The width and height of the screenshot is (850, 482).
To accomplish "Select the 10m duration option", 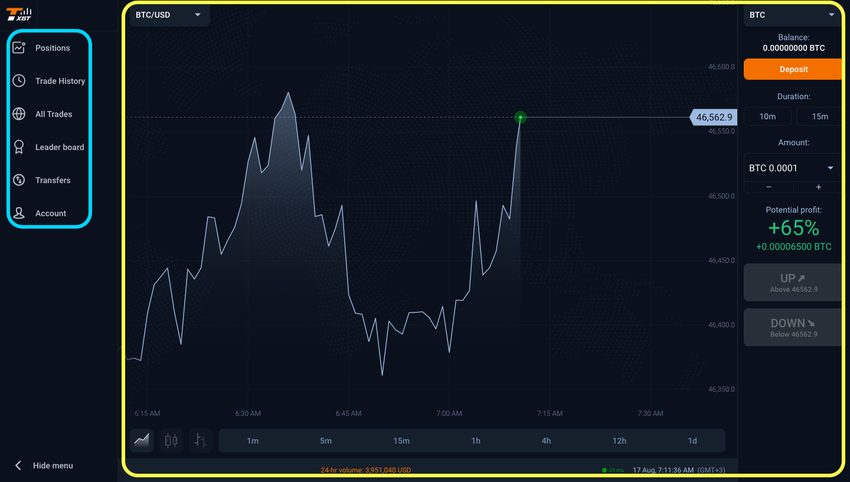I will [x=767, y=117].
